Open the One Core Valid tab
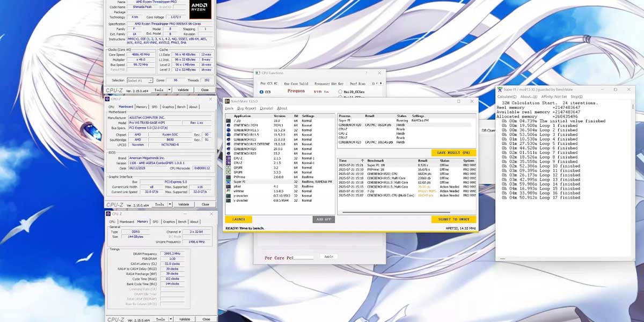Screen dimensions: 644x322 (296, 83)
